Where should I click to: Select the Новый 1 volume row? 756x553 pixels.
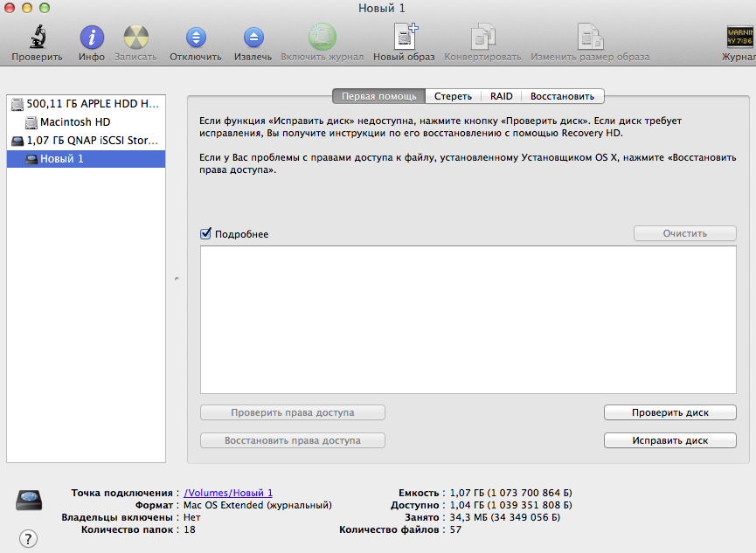coord(87,159)
